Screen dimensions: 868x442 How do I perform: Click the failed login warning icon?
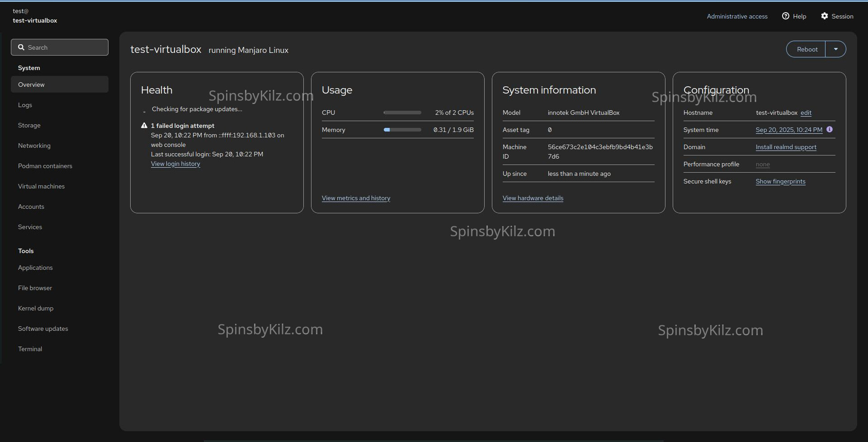(x=144, y=126)
